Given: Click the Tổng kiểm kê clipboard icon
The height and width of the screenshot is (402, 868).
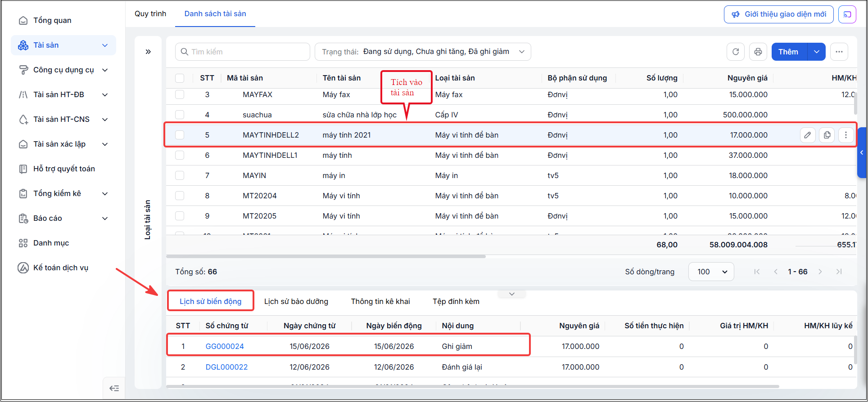Looking at the screenshot, I should pyautogui.click(x=23, y=193).
